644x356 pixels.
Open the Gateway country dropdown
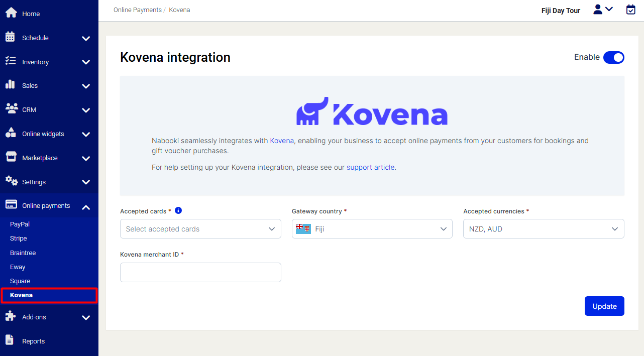(x=372, y=228)
